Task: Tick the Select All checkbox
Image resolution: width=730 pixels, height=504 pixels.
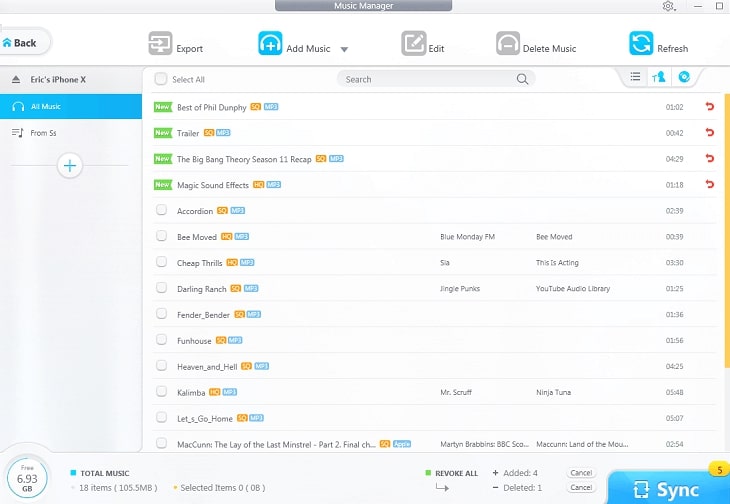Action: (x=161, y=79)
